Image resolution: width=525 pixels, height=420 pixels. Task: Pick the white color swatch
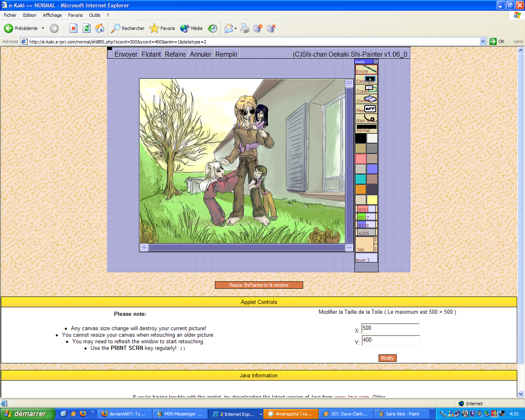tap(372, 139)
